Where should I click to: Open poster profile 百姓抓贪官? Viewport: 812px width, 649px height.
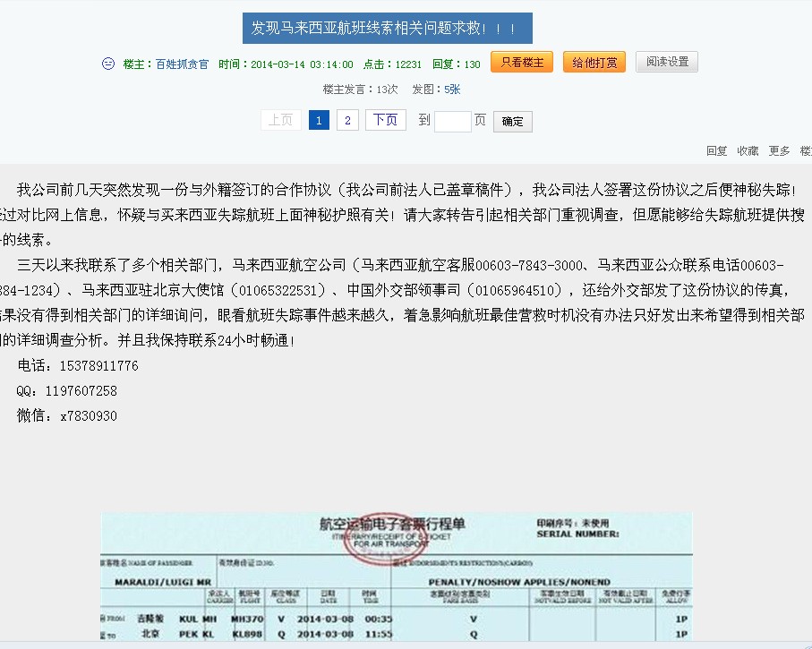182,64
